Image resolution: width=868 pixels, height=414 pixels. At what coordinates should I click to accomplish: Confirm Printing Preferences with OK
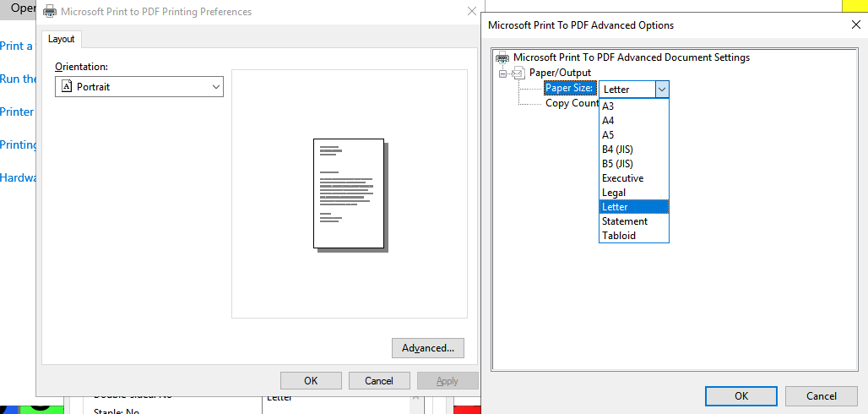311,381
